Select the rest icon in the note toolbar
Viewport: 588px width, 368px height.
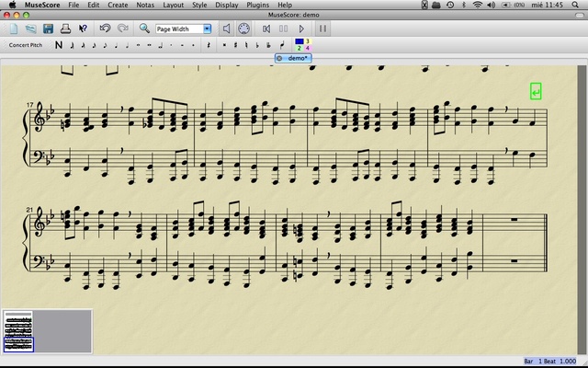tap(209, 45)
